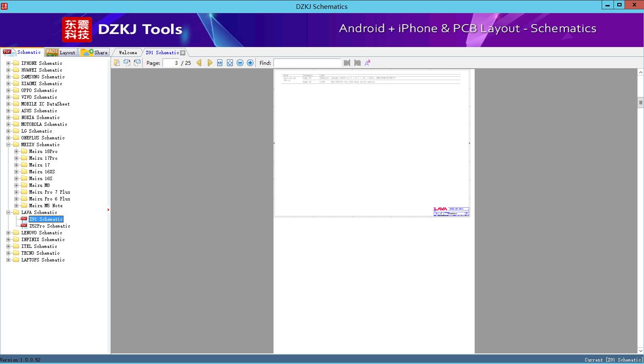Collapse the LAVA Schematic folder
This screenshot has height=364, width=644.
[8, 212]
